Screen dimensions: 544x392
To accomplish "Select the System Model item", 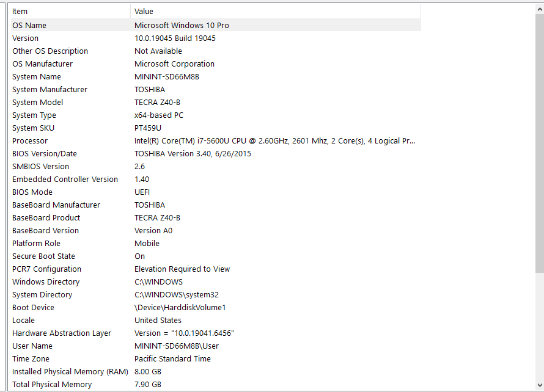I will point(37,102).
